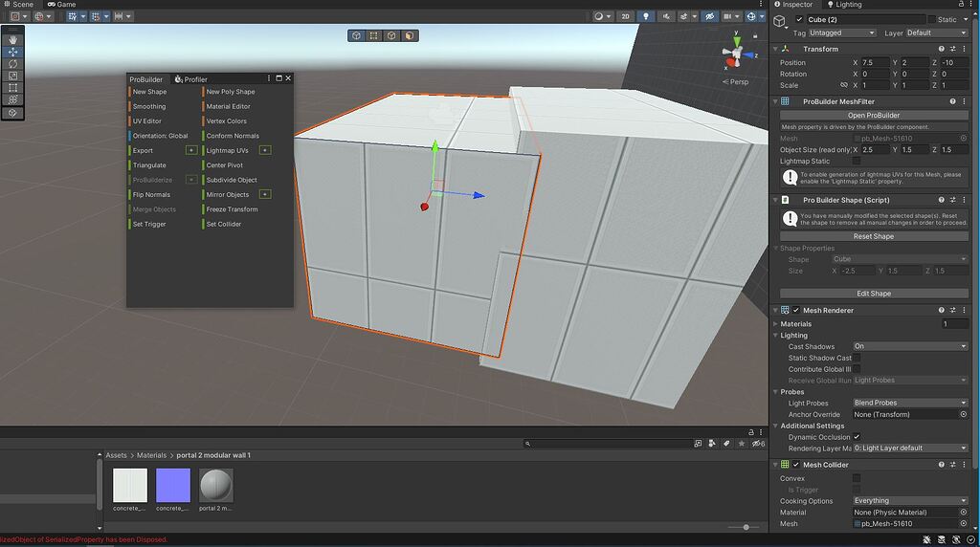980x547 pixels.
Task: Open the custom editor tools button
Action: (12, 113)
